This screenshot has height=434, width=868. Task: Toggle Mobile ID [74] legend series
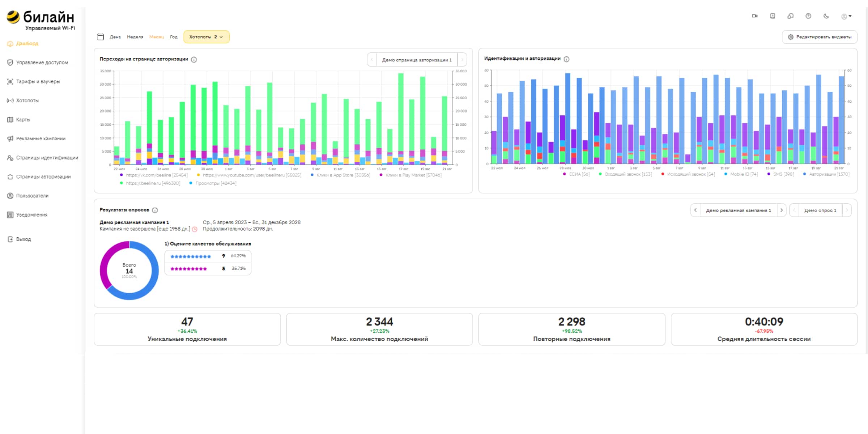(741, 174)
